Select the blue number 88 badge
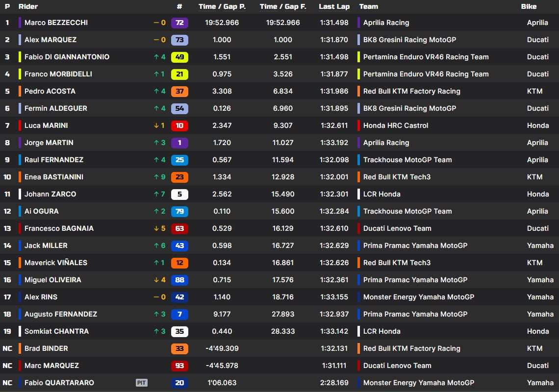 pyautogui.click(x=179, y=280)
